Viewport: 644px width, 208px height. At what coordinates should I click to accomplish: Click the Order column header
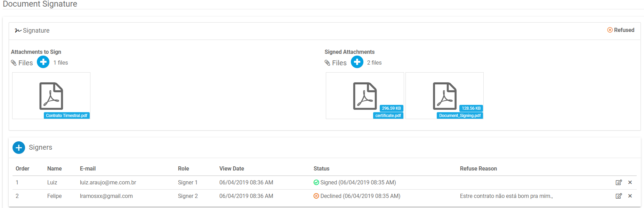22,168
